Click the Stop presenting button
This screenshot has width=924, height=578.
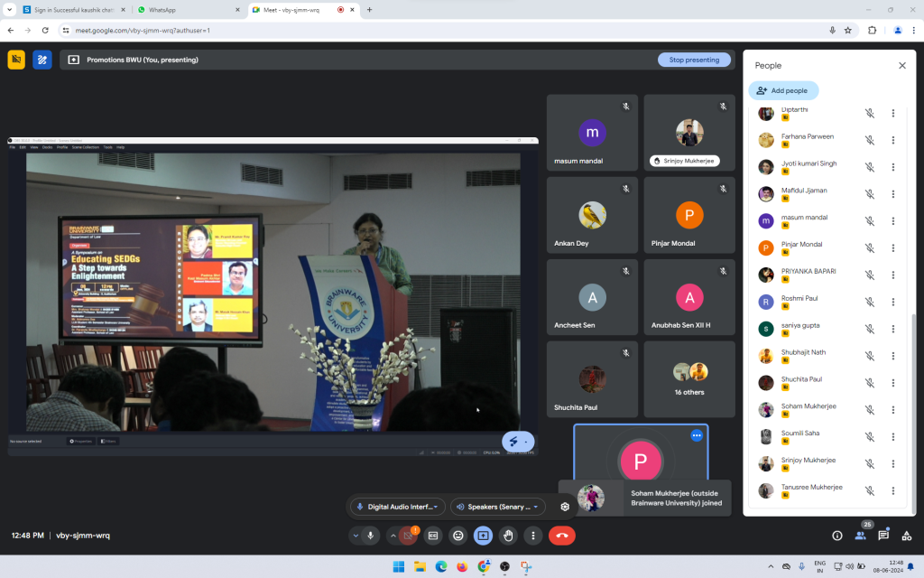coord(694,60)
